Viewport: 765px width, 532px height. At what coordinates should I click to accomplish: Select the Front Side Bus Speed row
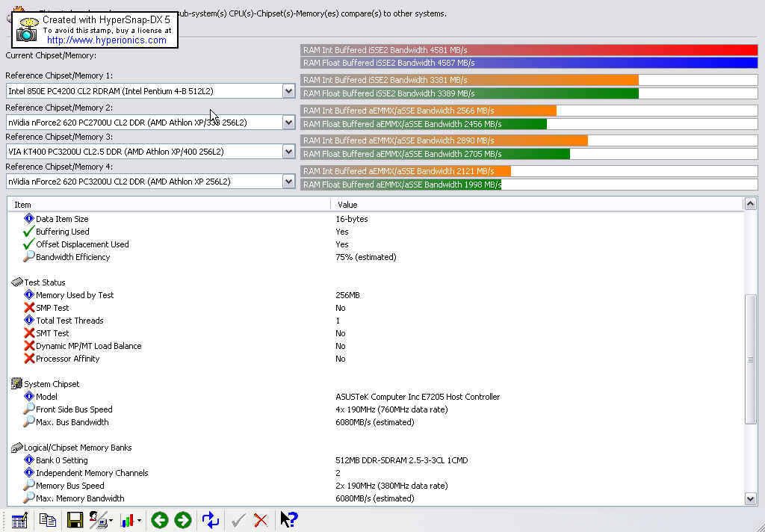[x=376, y=409]
